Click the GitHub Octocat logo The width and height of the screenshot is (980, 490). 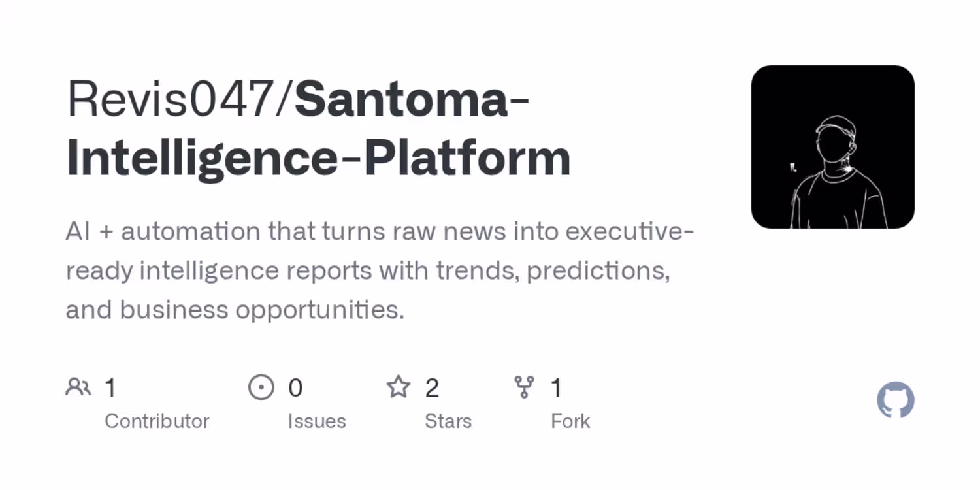(x=895, y=400)
